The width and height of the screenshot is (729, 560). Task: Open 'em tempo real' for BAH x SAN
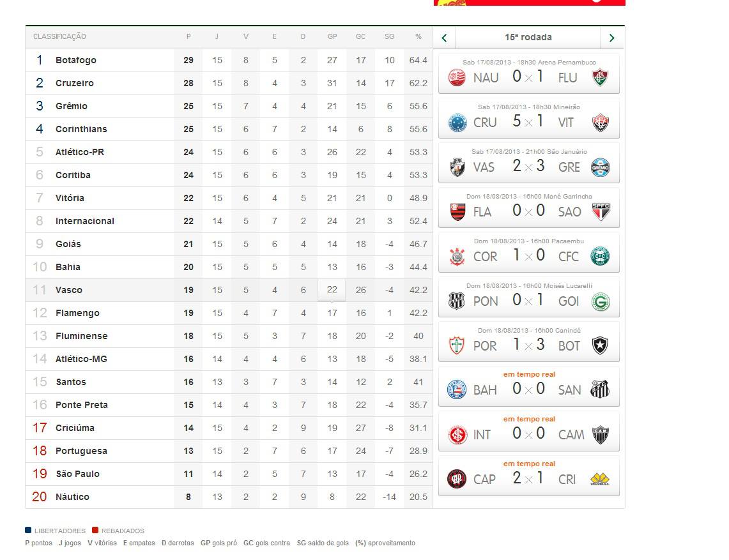click(529, 374)
